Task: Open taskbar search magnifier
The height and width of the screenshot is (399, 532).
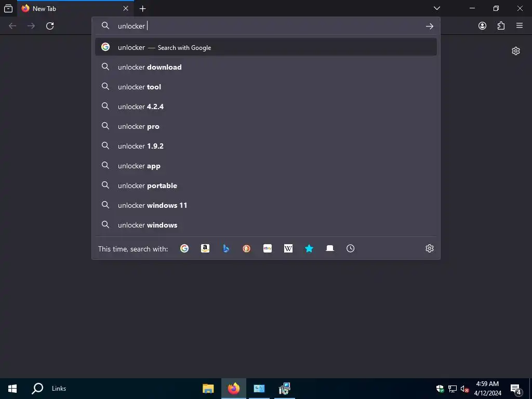Action: click(x=37, y=389)
